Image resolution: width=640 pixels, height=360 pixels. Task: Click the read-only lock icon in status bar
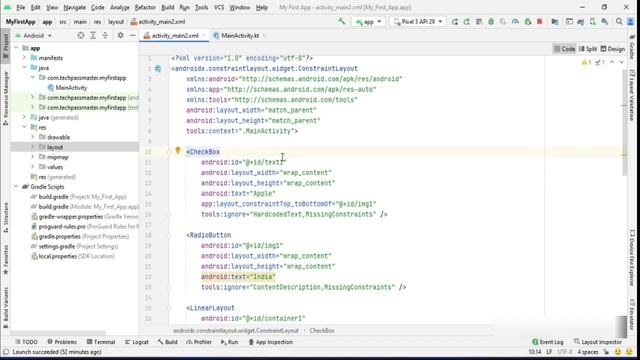607,352
